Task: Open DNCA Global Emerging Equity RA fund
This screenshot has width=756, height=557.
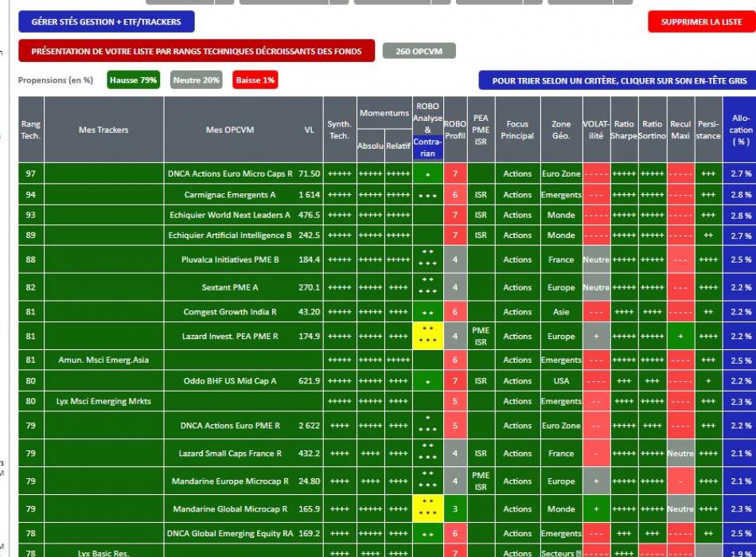Action: [230, 533]
